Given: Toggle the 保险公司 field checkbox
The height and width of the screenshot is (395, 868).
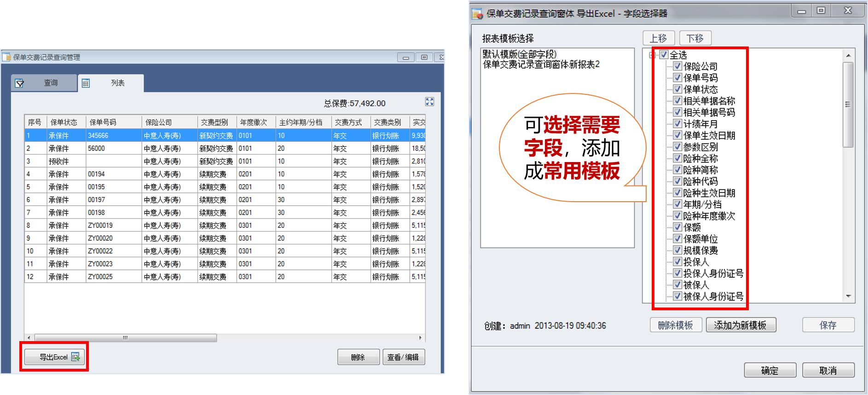Looking at the screenshot, I should 677,66.
